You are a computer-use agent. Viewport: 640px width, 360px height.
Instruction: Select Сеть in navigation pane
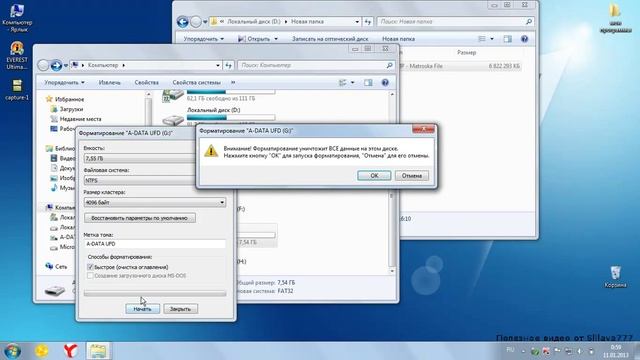click(57, 267)
